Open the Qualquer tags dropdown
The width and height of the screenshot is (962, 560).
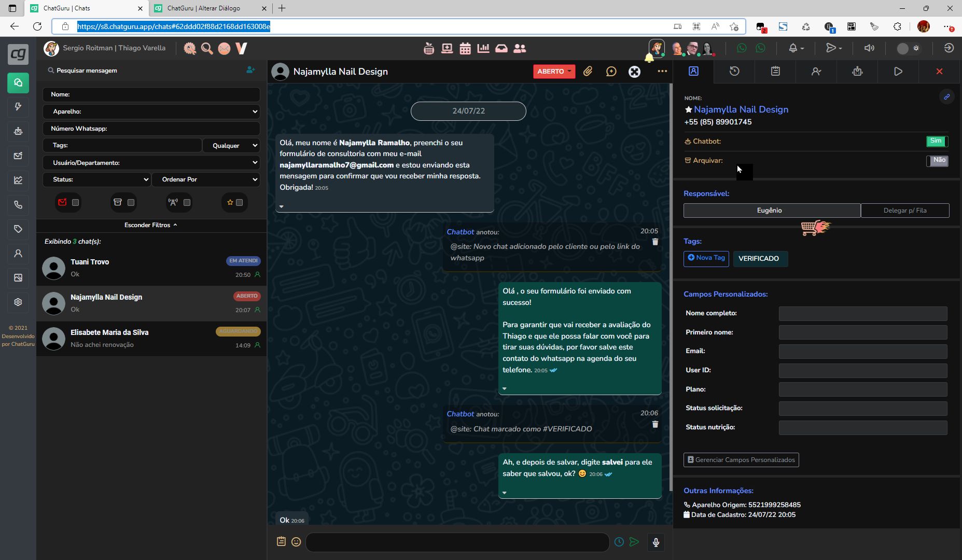click(232, 146)
